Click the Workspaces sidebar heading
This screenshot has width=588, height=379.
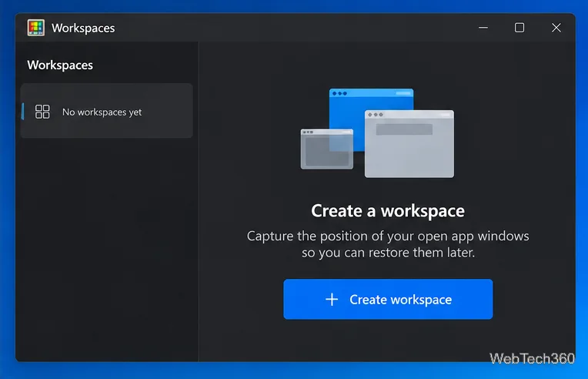[60, 65]
